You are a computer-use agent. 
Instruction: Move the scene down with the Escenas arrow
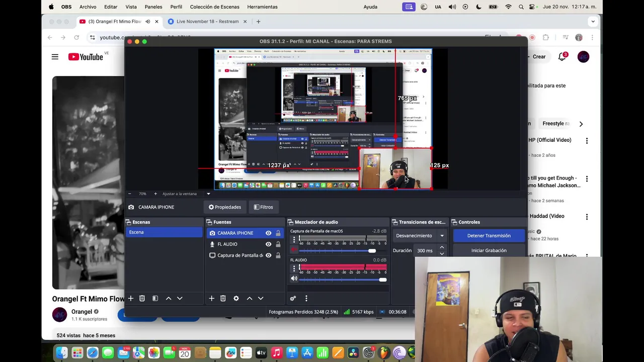180,299
